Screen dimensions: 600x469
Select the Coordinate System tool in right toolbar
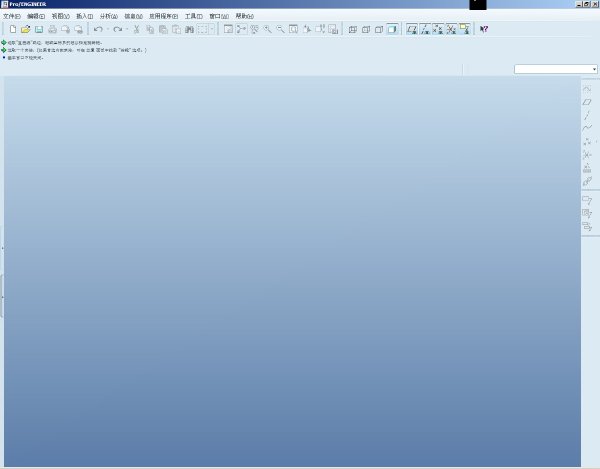coord(587,155)
